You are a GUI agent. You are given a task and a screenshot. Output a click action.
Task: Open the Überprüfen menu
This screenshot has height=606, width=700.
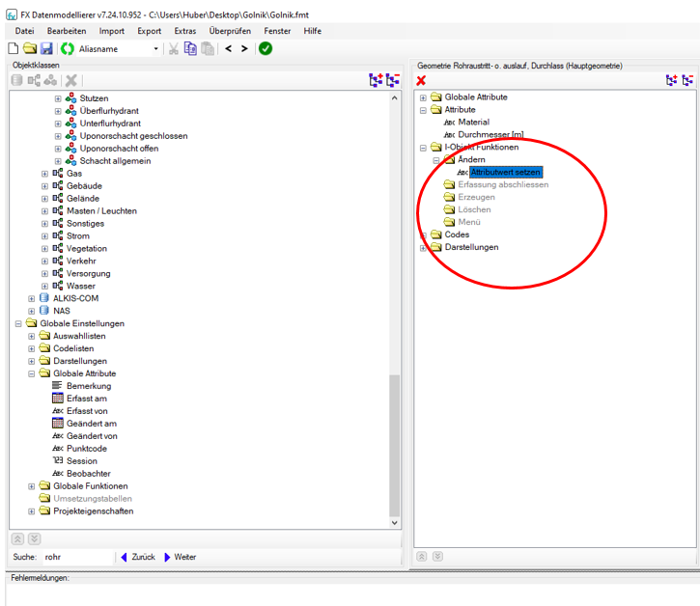point(230,31)
